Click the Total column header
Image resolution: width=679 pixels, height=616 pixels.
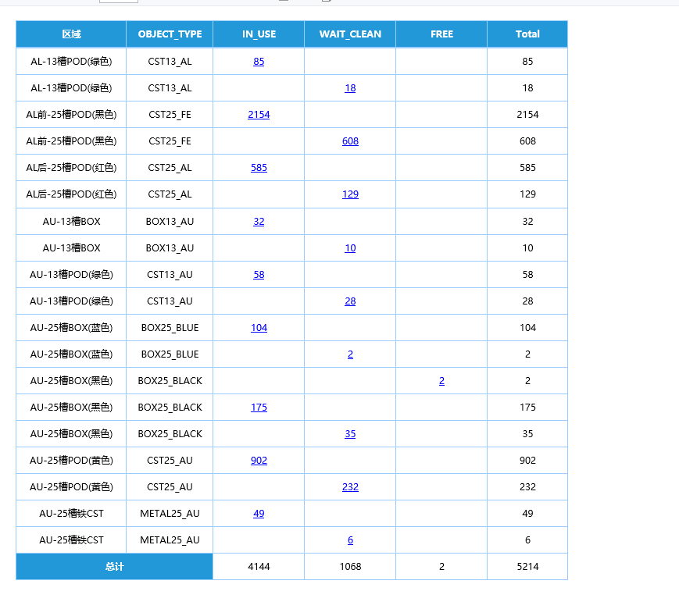point(527,34)
